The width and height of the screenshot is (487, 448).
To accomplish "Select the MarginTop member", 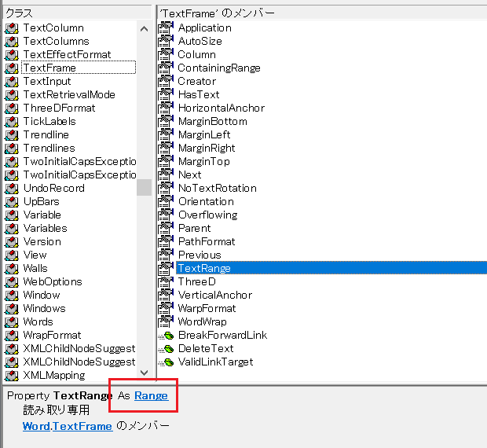I will pos(204,162).
